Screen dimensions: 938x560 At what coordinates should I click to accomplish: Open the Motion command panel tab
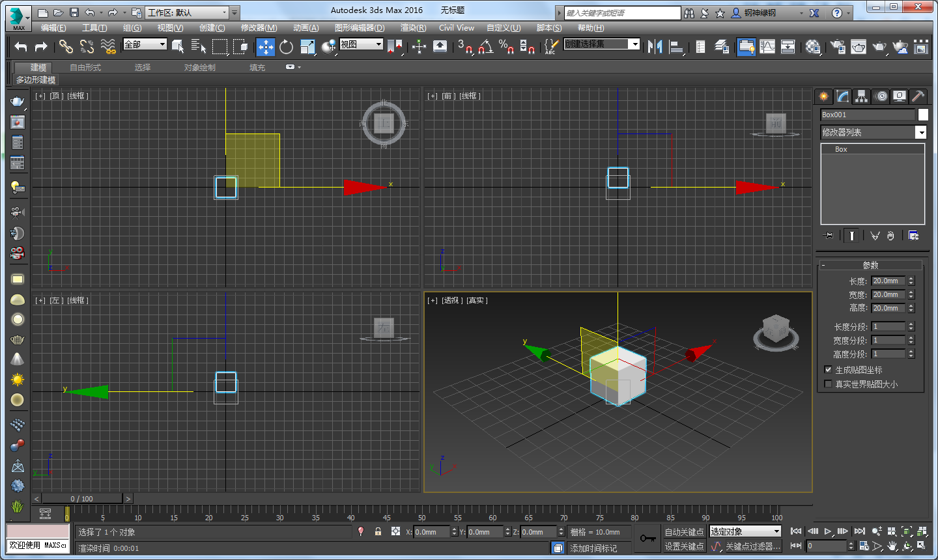point(881,96)
